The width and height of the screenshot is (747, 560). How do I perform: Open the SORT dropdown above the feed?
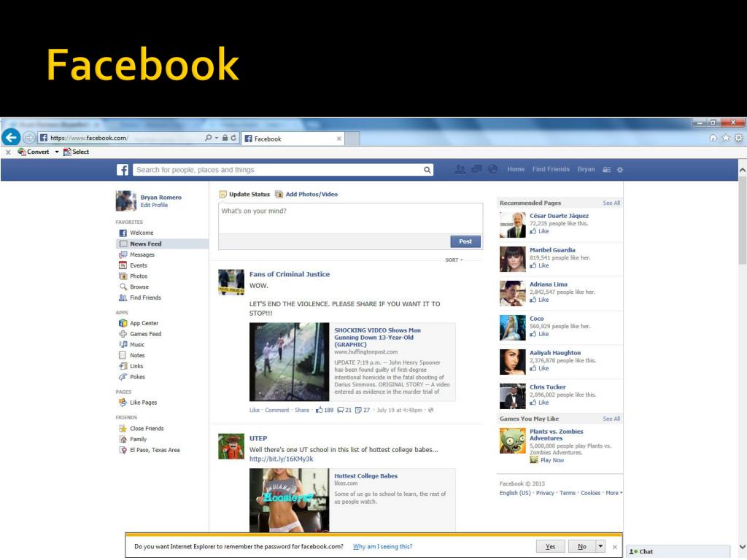click(454, 260)
